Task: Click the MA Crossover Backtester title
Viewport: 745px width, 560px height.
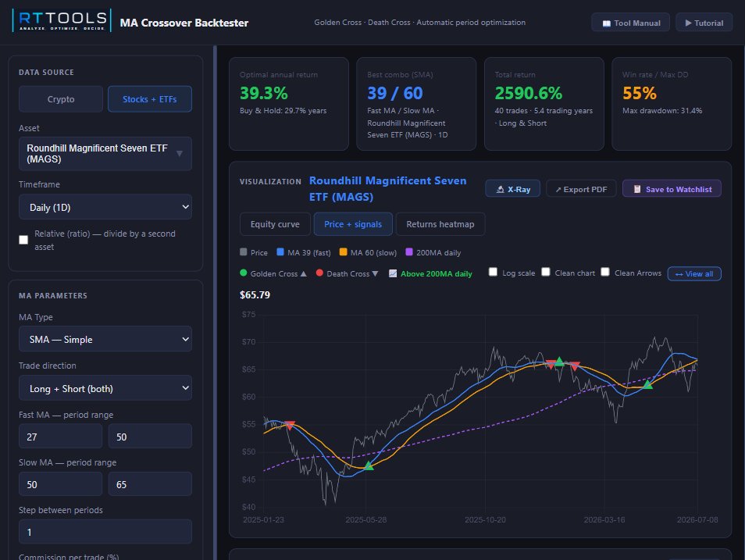Action: click(184, 23)
